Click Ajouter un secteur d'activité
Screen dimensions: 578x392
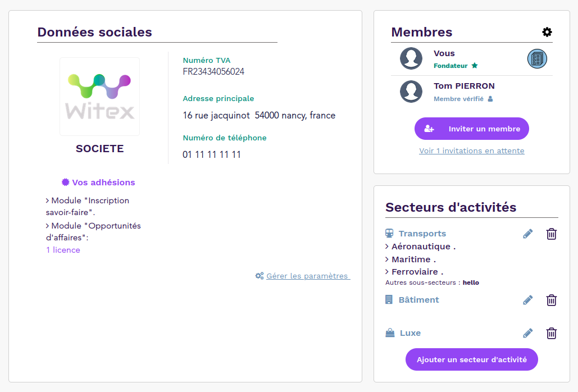[471, 359]
